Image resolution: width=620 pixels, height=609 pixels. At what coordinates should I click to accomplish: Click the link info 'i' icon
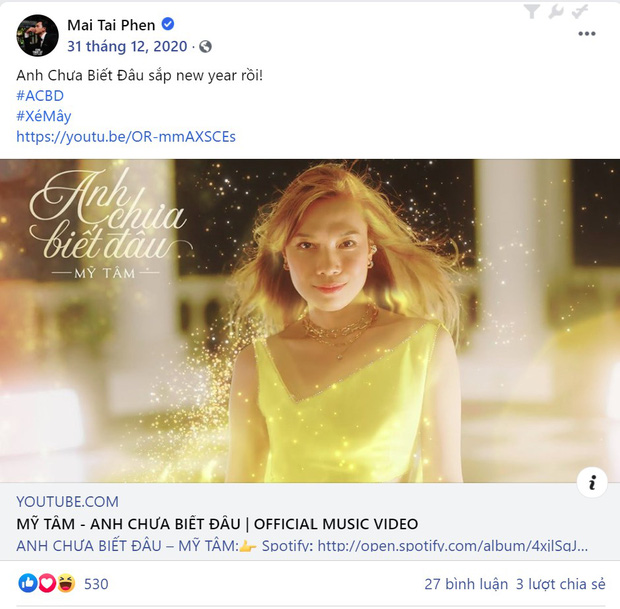592,483
